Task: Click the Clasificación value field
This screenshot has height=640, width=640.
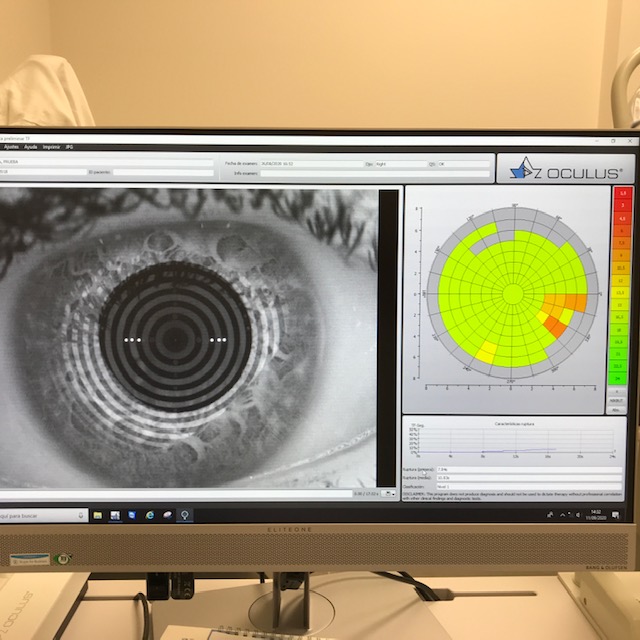Action: tap(529, 487)
